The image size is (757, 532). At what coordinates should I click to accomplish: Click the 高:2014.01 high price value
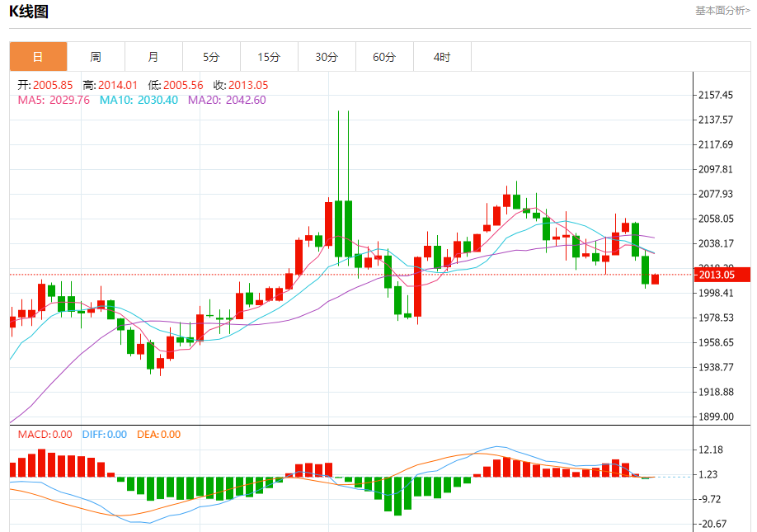click(110, 86)
